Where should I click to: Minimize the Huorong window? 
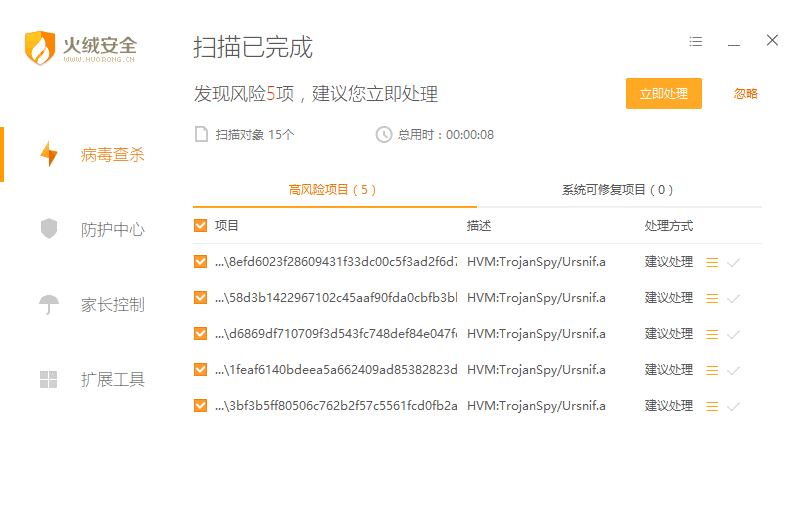[734, 42]
